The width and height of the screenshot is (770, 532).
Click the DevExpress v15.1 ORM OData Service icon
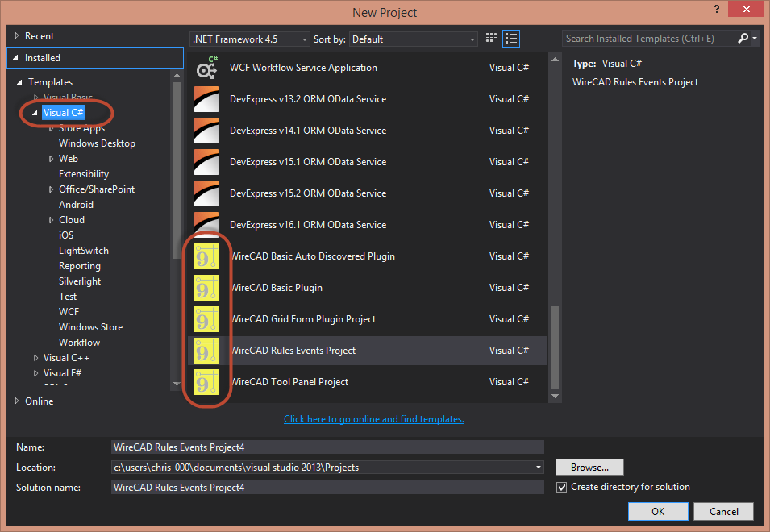pyautogui.click(x=206, y=162)
